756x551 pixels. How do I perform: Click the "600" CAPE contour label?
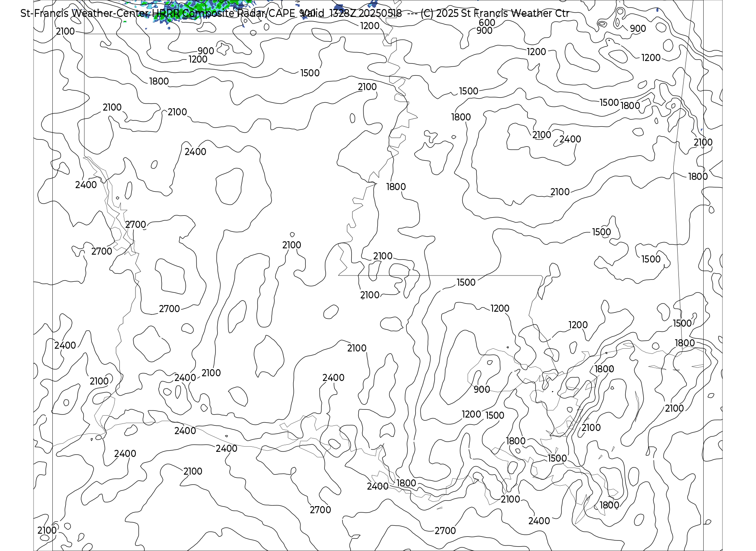[487, 23]
